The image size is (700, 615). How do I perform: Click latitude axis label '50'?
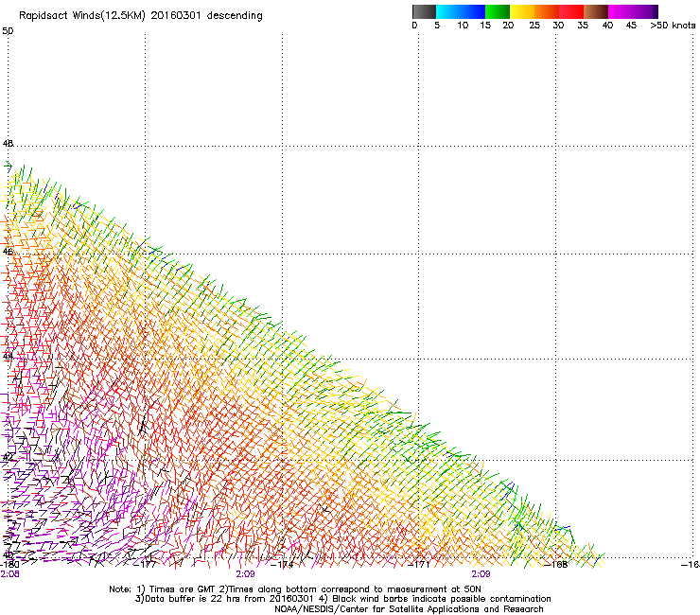(x=8, y=31)
